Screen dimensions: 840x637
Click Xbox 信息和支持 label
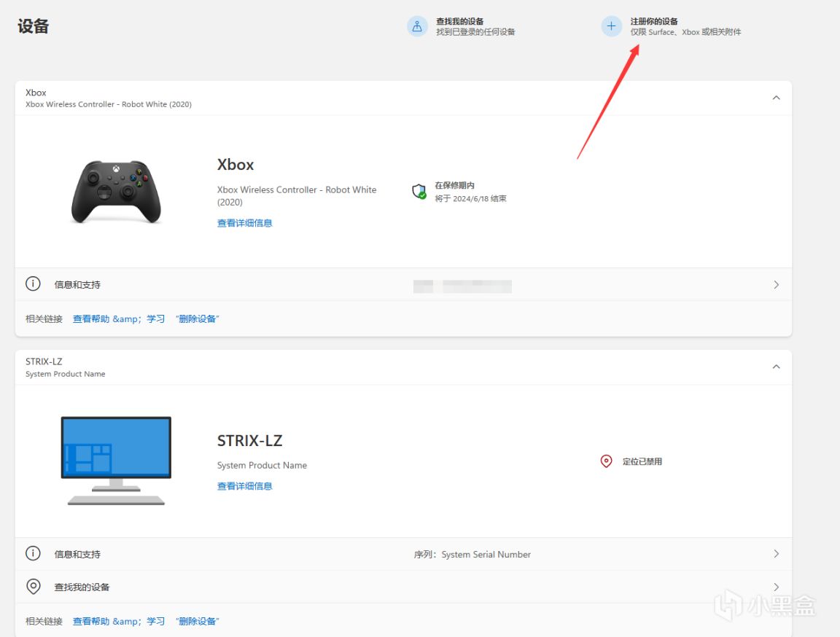tap(77, 285)
